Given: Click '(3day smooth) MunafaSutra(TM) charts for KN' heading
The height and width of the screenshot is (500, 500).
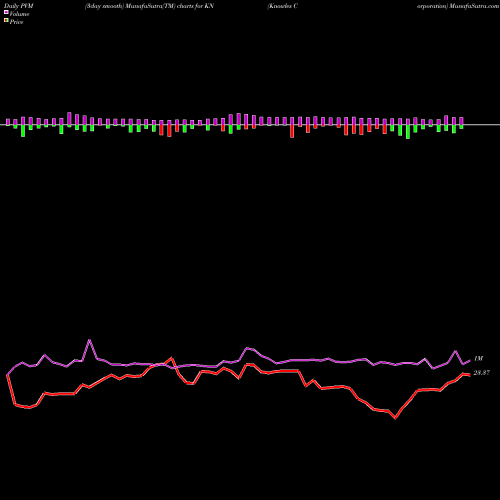Looking at the screenshot, I should click(149, 6).
